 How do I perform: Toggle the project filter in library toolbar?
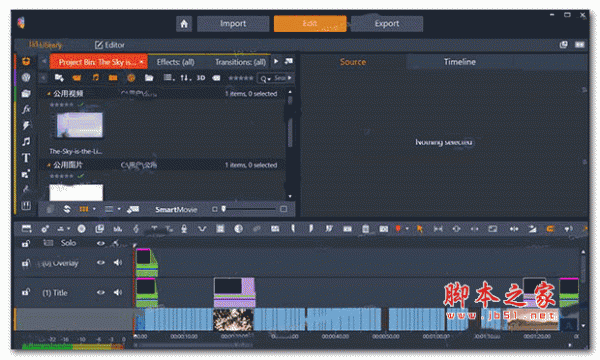pyautogui.click(x=131, y=78)
